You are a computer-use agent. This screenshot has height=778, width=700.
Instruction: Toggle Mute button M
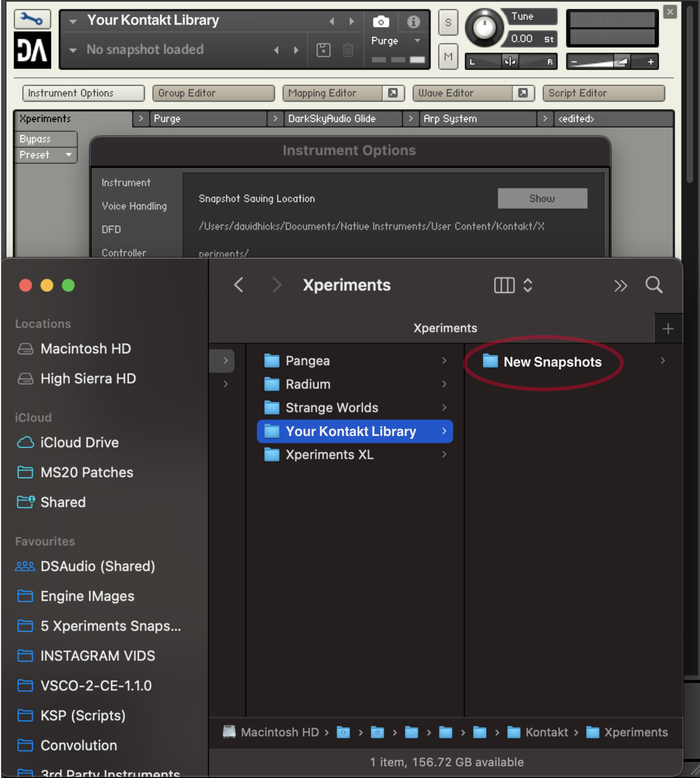448,57
